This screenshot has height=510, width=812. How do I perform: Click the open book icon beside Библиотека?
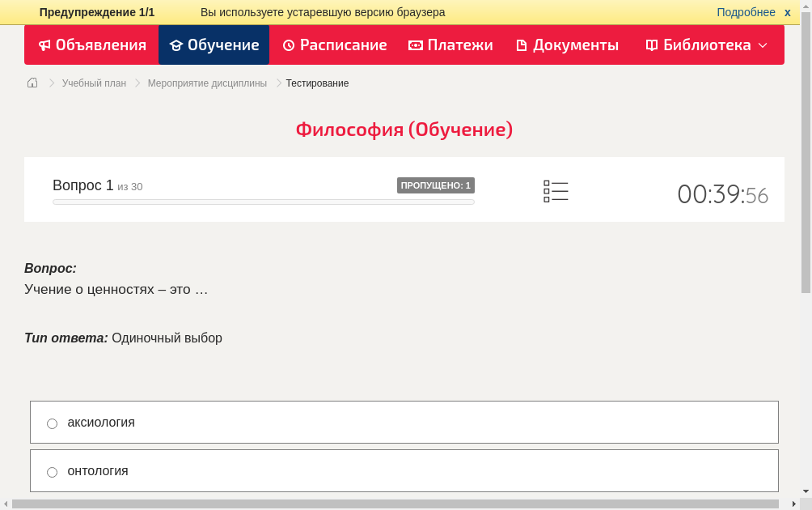coord(652,45)
